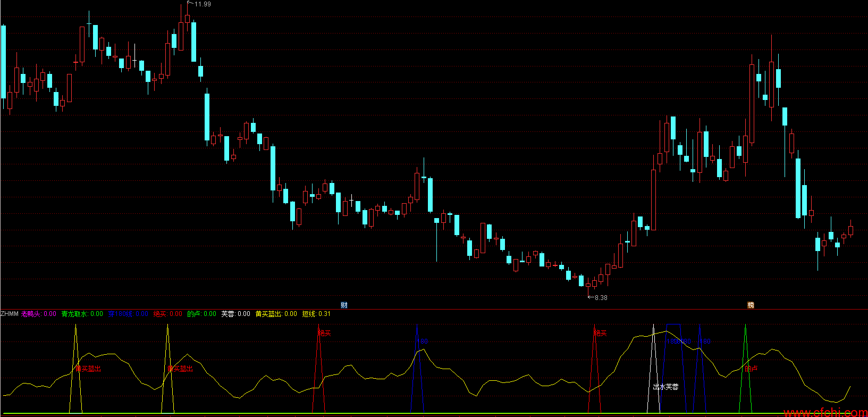
Task: Click the 老鸭头: 0.00 legend value
Action: click(x=38, y=314)
